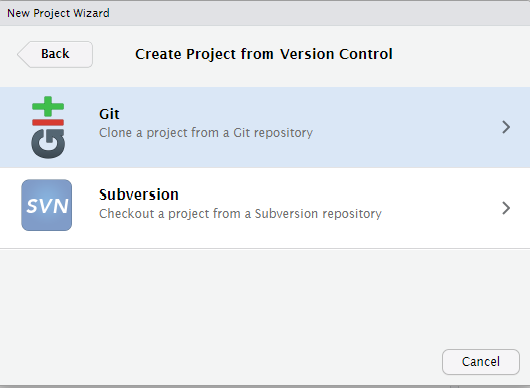Click the Git plus-minus logo icon
Viewport: 530px width, 388px height.
pyautogui.click(x=48, y=127)
